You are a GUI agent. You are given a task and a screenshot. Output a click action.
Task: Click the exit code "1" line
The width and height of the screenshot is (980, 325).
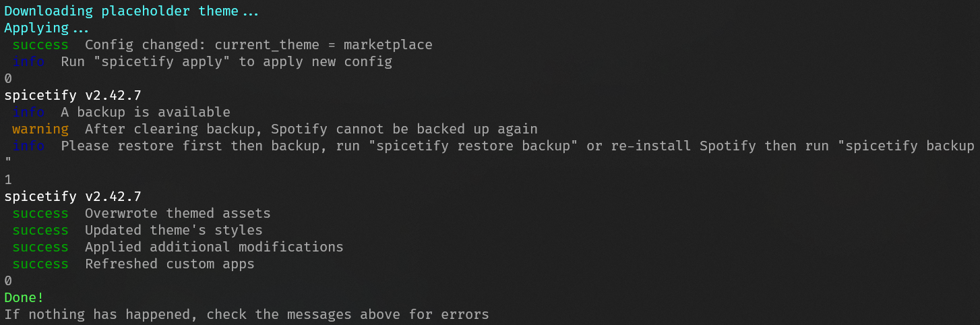8,180
